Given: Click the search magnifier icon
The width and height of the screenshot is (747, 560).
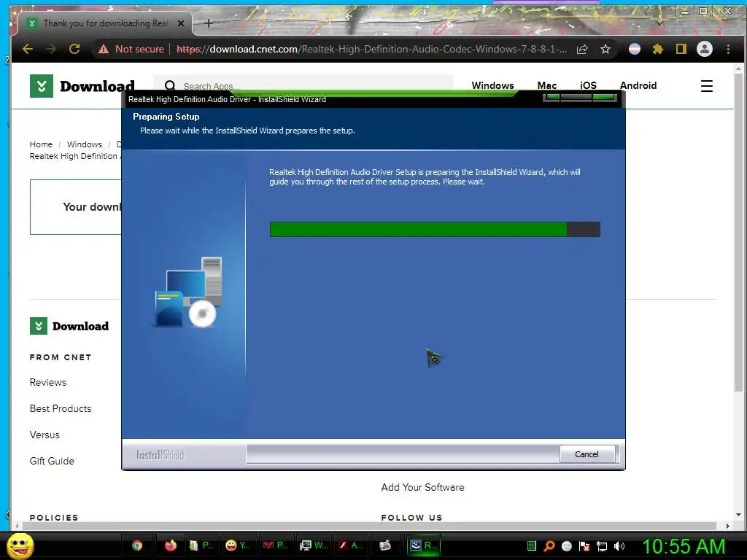Looking at the screenshot, I should click(x=170, y=86).
